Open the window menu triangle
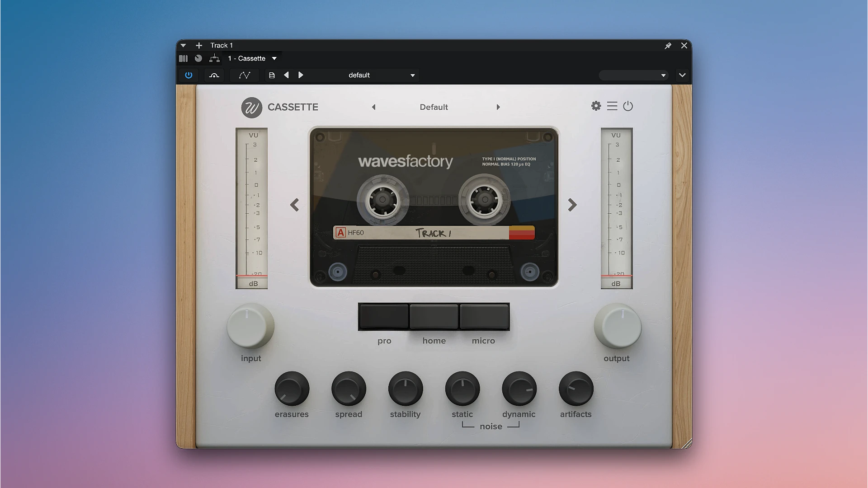 click(x=183, y=45)
